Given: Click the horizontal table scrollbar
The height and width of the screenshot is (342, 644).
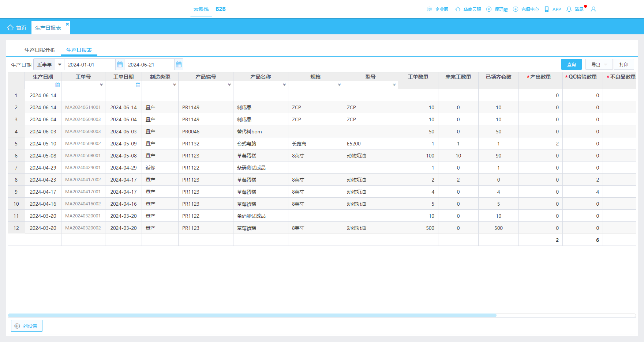Looking at the screenshot, I should pos(252,315).
